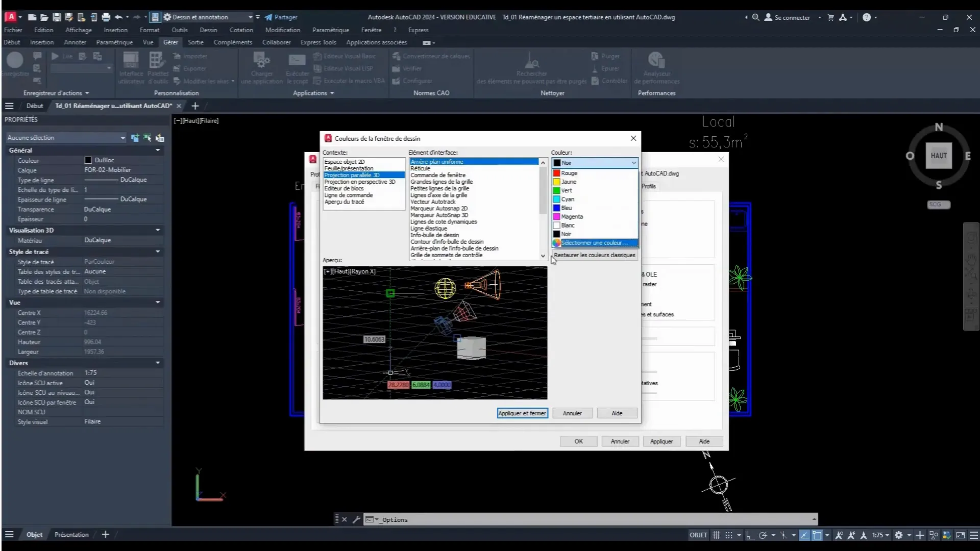Click the Print (Tracer) icon
Screen dimensions: 980x551
pyautogui.click(x=106, y=17)
